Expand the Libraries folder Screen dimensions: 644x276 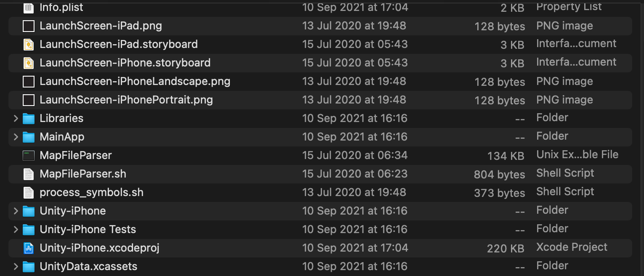coord(15,118)
